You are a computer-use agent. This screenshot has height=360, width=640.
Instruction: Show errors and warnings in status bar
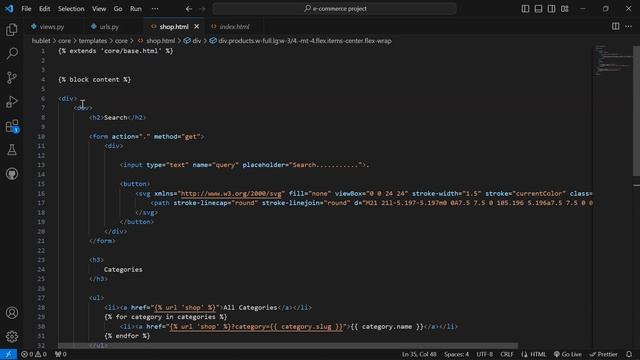tap(34, 354)
